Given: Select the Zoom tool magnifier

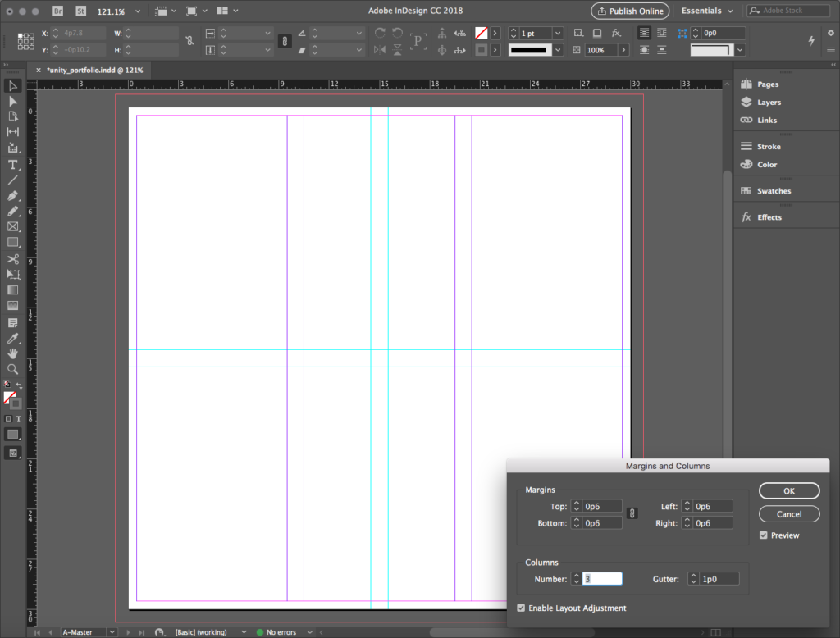Looking at the screenshot, I should click(x=13, y=369).
